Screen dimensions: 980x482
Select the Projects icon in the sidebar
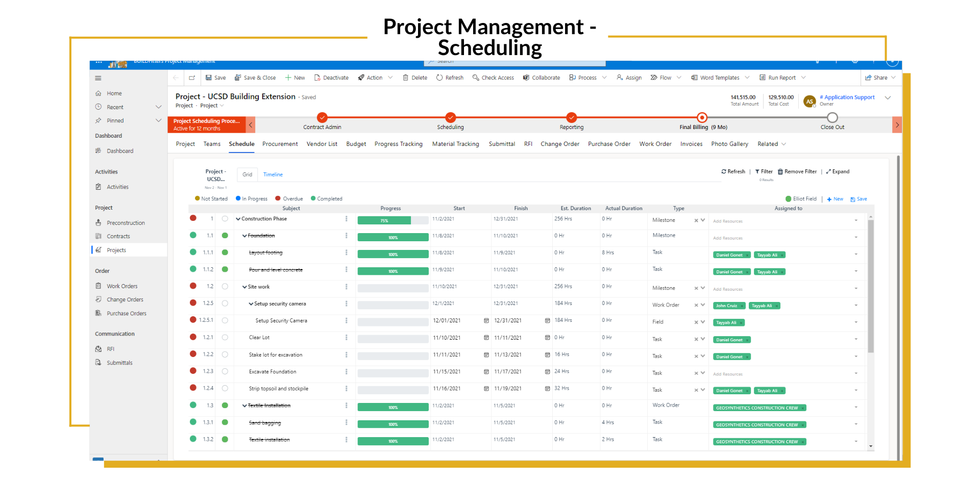point(99,250)
